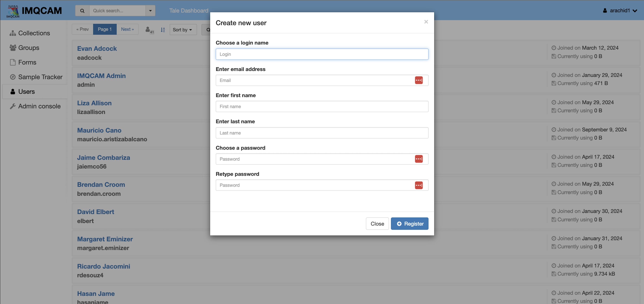This screenshot has width=644, height=304.
Task: Click into the First name field
Action: tap(322, 106)
